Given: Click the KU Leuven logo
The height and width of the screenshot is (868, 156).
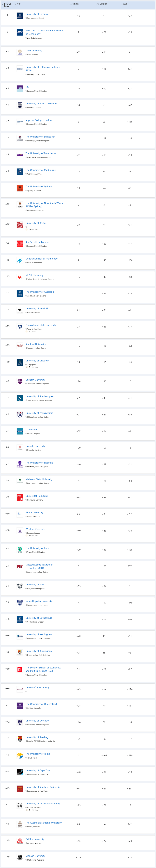Looking at the screenshot, I should click(20, 431).
